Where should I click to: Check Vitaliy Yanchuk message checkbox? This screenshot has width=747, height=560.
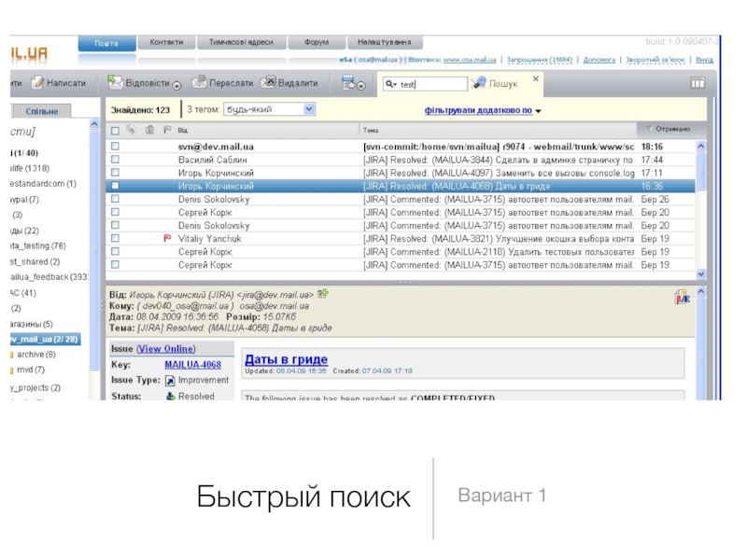click(x=115, y=238)
